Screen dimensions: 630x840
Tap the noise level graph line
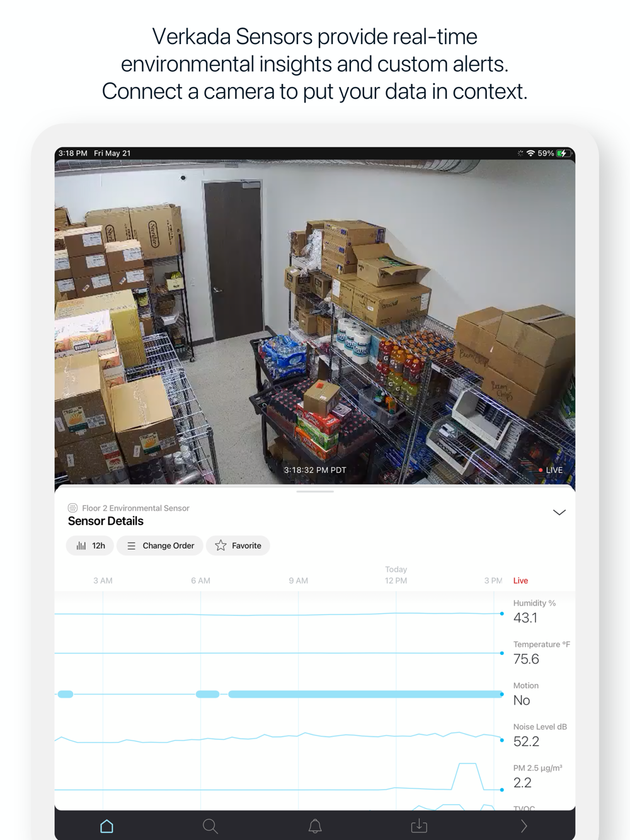coord(278,737)
